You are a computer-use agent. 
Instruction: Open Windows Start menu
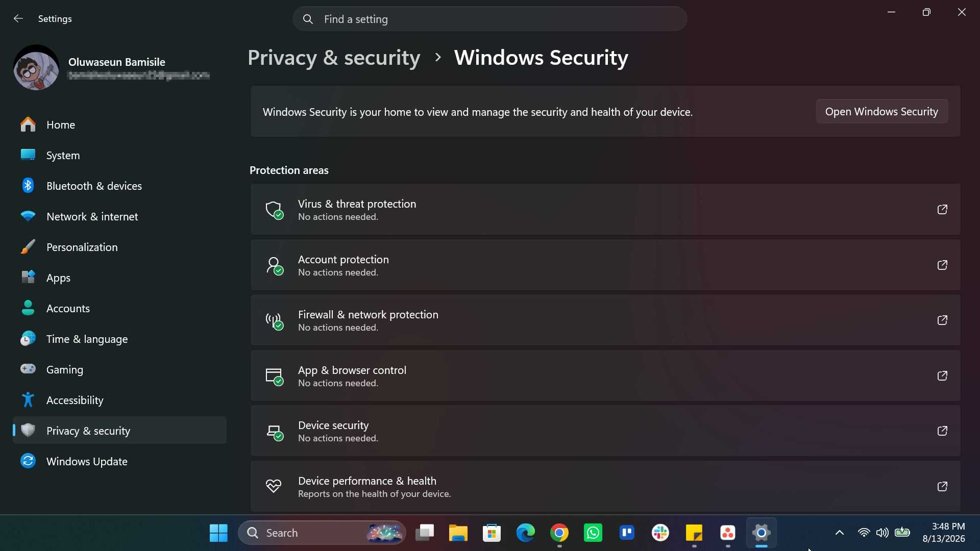[218, 533]
